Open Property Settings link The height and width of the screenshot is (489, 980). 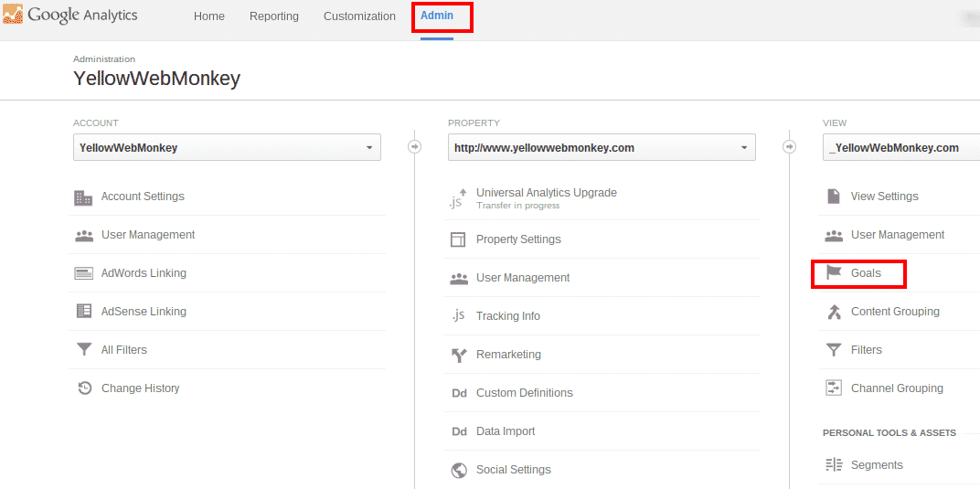point(518,239)
